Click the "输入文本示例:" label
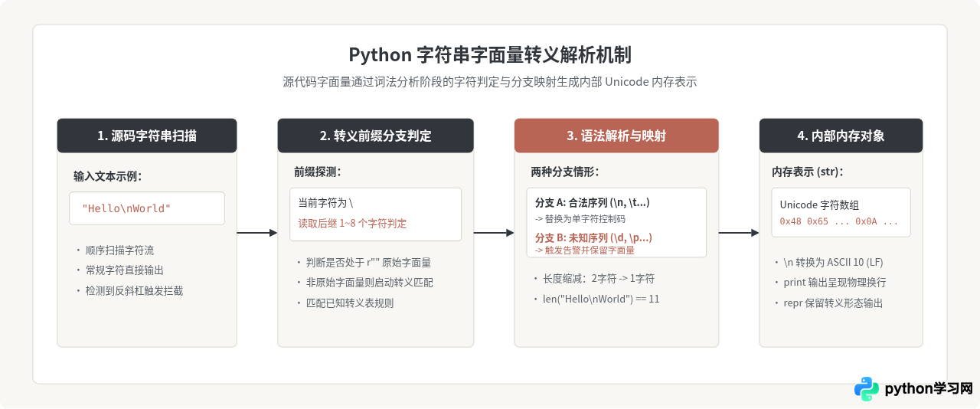 click(x=108, y=176)
